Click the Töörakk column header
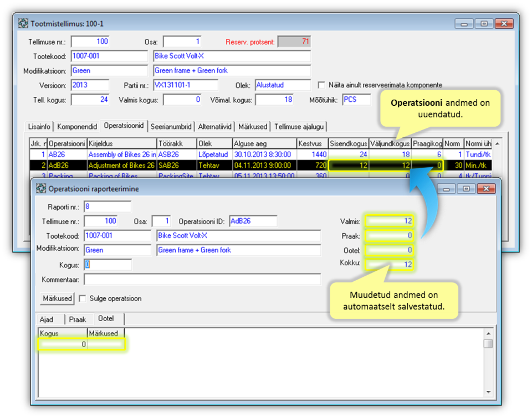This screenshot has width=532, height=418. [177, 144]
